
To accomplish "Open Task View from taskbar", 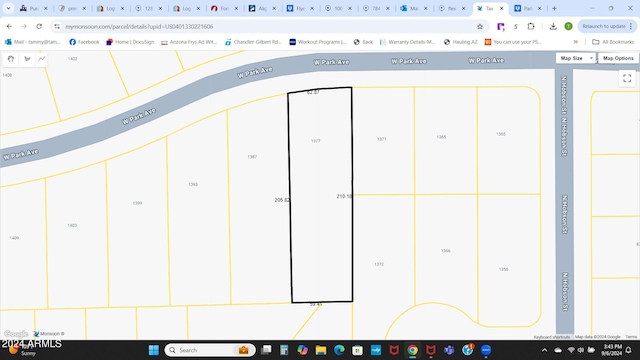I will click(266, 350).
